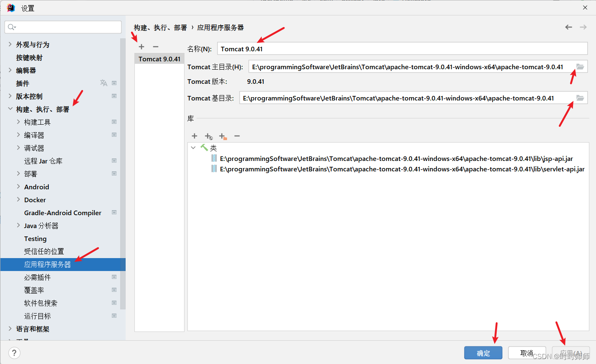Close the 设置 dialog window
Viewport: 596px width, 364px height.
[585, 8]
